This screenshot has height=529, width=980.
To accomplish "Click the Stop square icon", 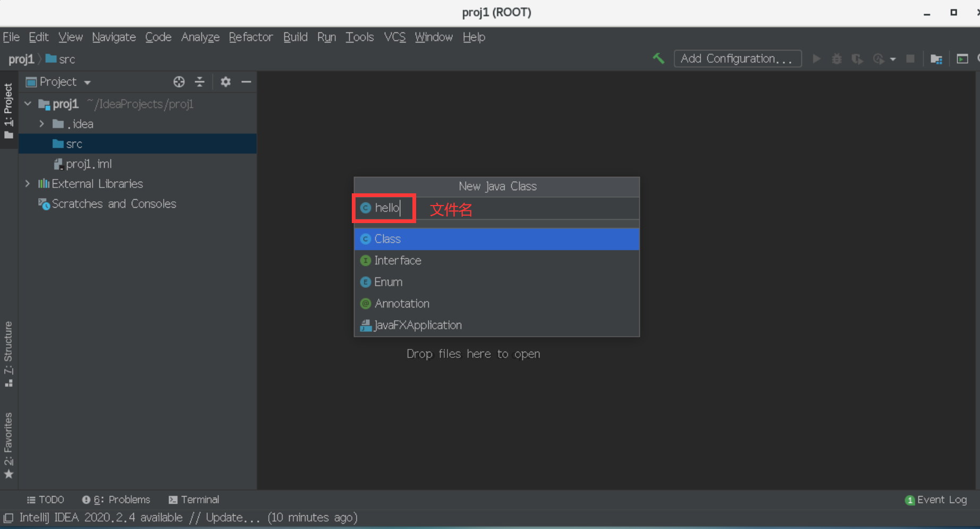I will click(x=910, y=58).
